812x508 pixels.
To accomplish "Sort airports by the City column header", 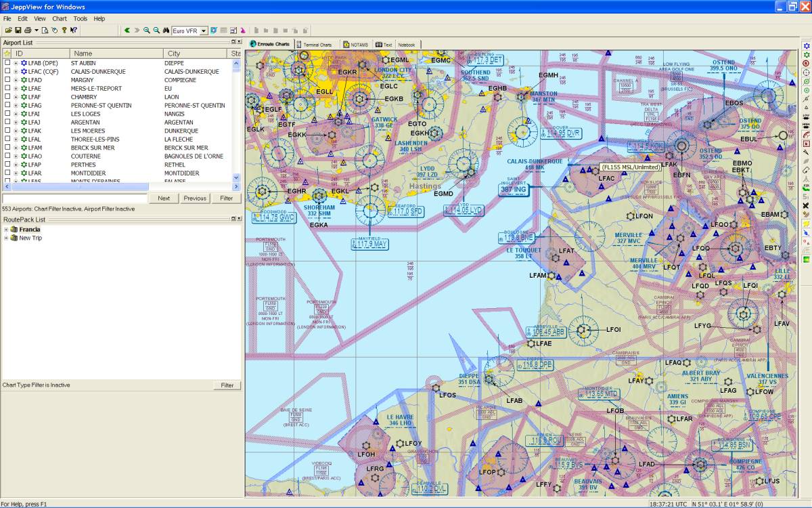I will click(x=196, y=54).
